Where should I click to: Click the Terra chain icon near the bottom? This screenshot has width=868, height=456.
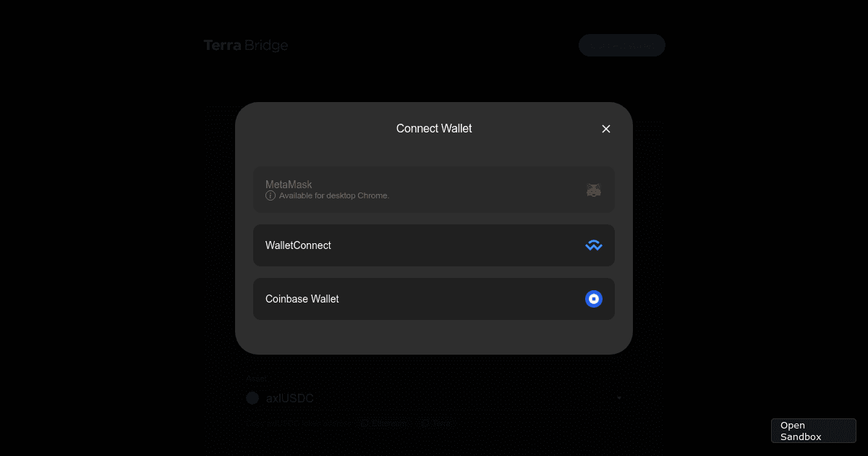[x=425, y=423]
